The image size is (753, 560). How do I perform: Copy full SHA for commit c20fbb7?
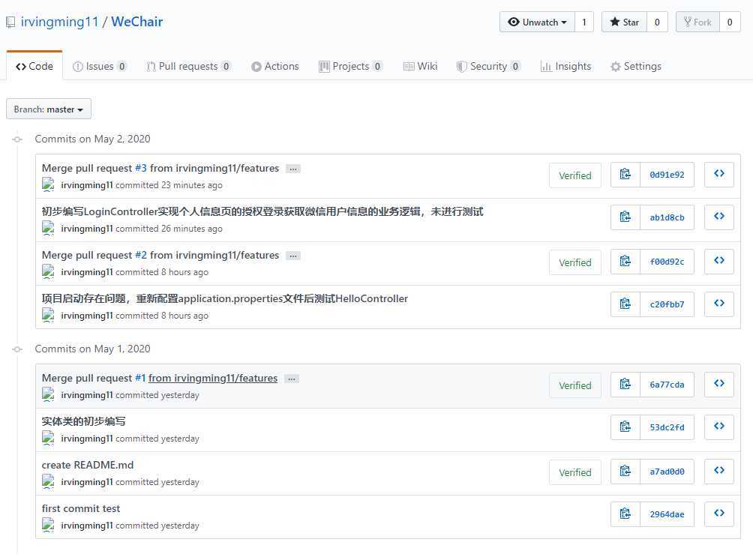[625, 304]
